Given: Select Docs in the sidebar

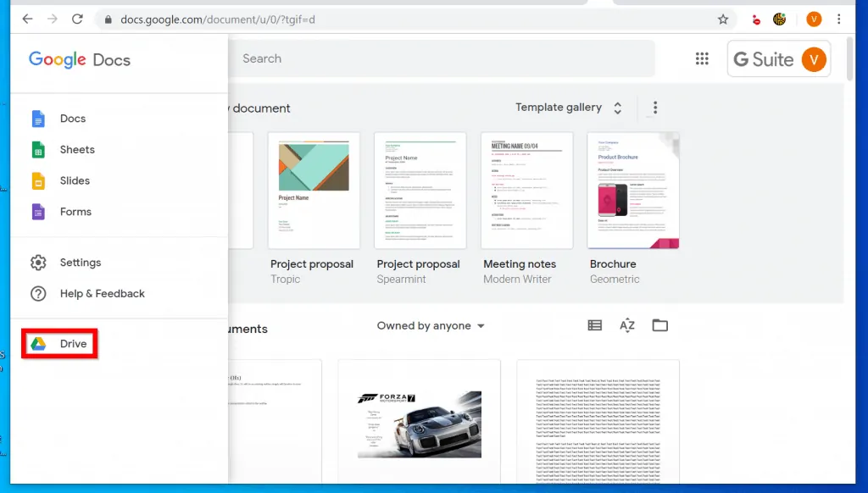Looking at the screenshot, I should pos(74,119).
